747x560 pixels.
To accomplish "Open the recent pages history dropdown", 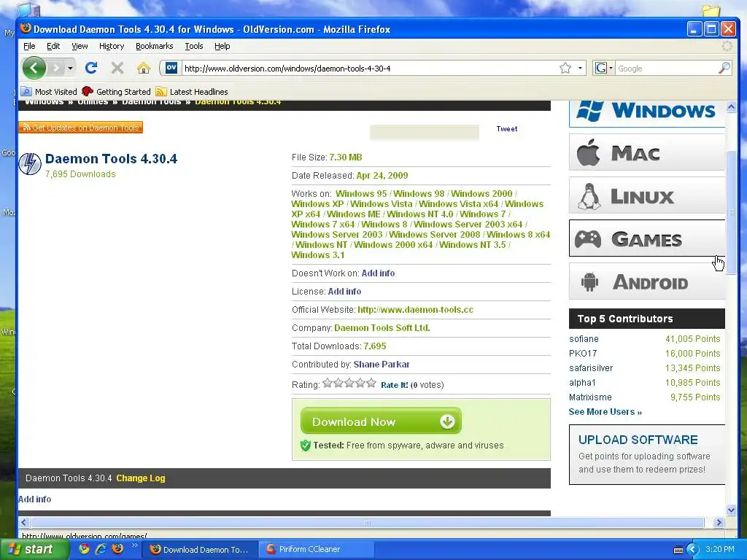I will (x=70, y=68).
